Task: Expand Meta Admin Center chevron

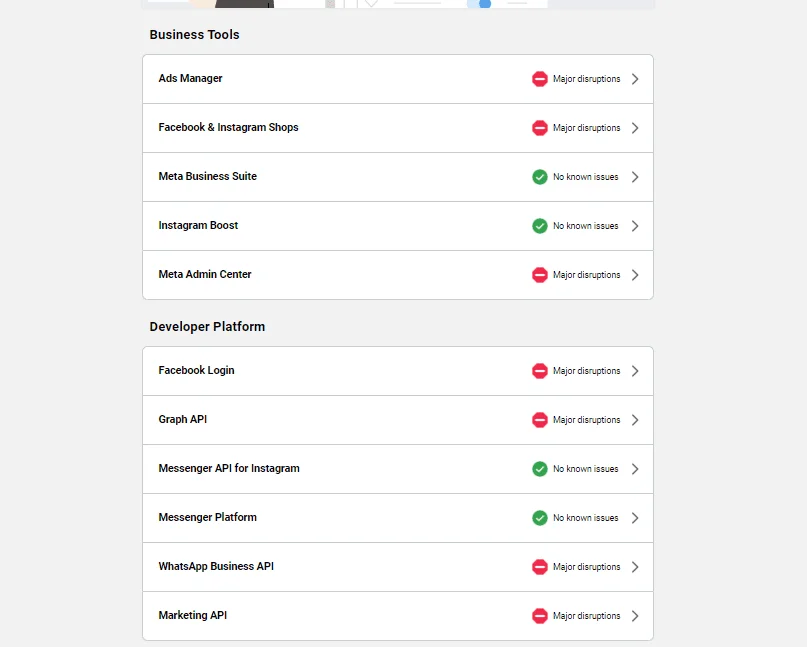Action: tap(635, 274)
